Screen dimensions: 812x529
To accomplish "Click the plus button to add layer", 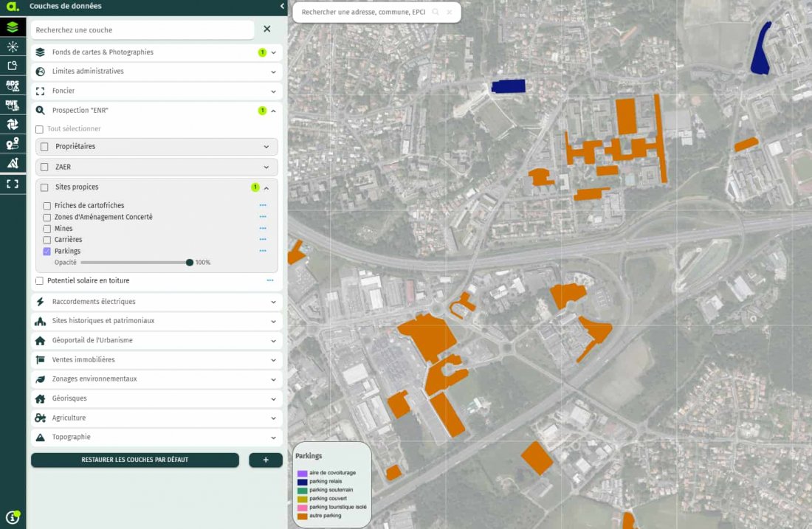I will click(x=266, y=460).
